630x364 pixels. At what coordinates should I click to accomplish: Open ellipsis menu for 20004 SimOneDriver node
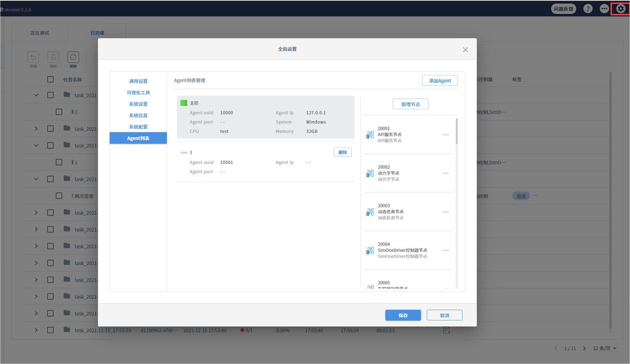(x=446, y=250)
